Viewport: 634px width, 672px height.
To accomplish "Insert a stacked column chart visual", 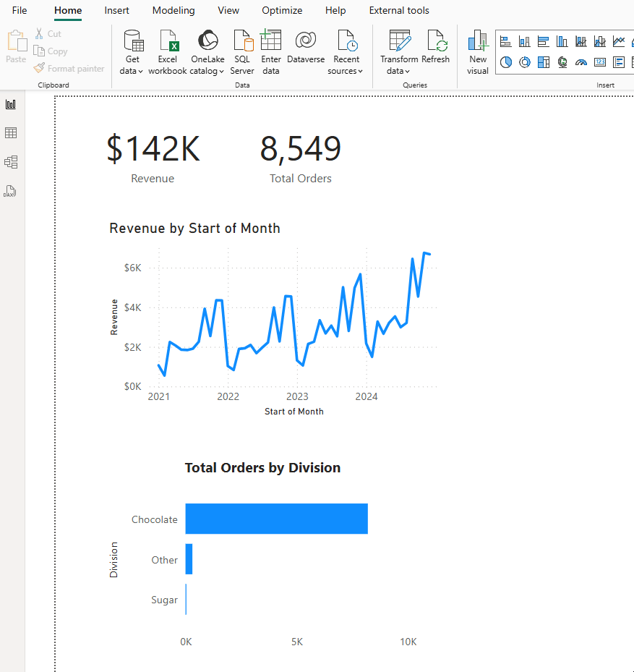I will (525, 41).
